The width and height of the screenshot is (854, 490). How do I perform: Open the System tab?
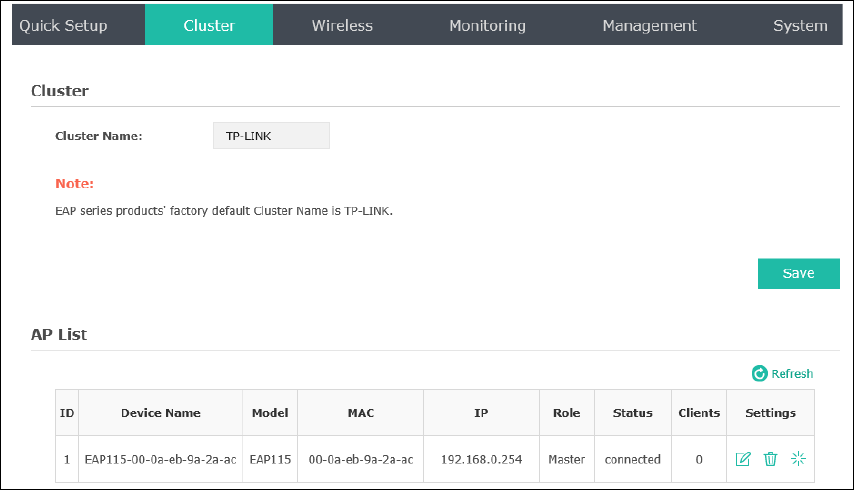click(x=800, y=25)
